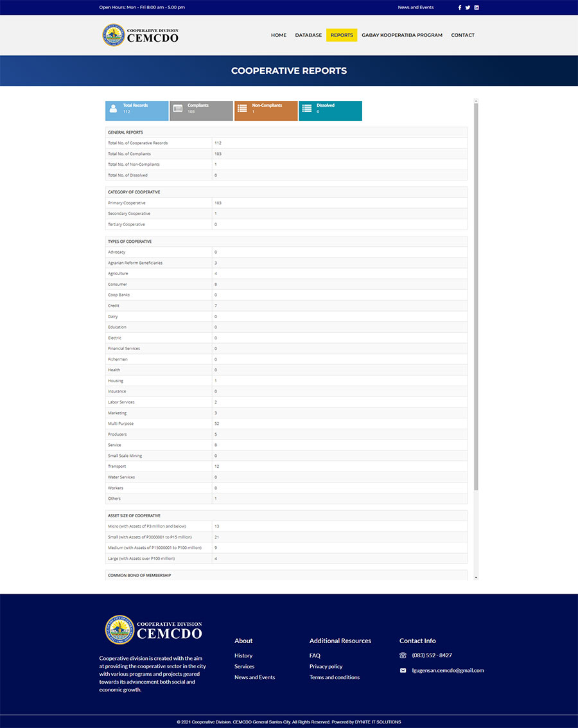Click the Coop Banks row label
This screenshot has height=728, width=578.
pyautogui.click(x=119, y=295)
